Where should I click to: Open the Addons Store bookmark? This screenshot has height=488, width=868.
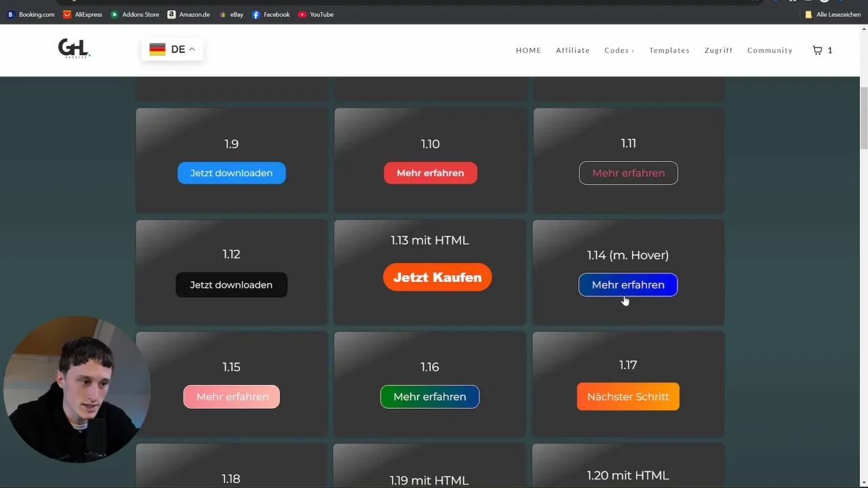click(134, 14)
